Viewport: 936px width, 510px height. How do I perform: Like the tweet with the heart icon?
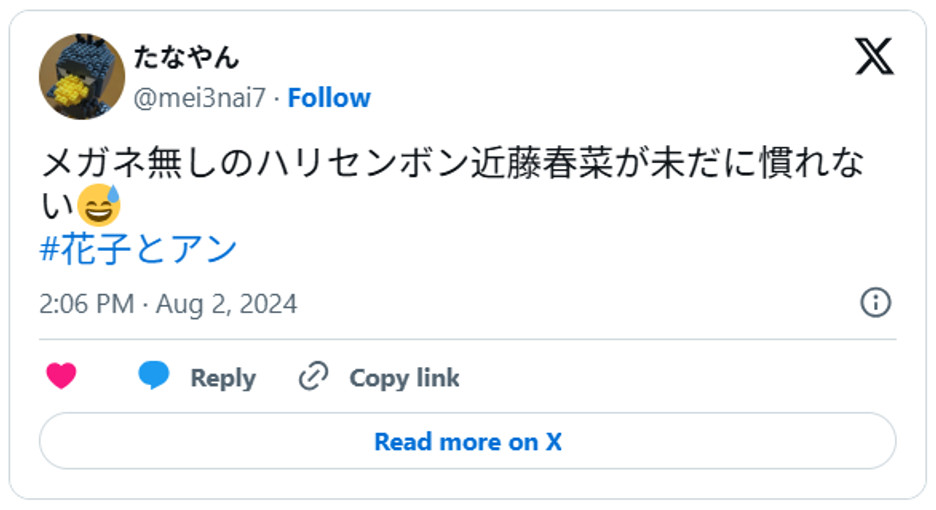point(62,377)
